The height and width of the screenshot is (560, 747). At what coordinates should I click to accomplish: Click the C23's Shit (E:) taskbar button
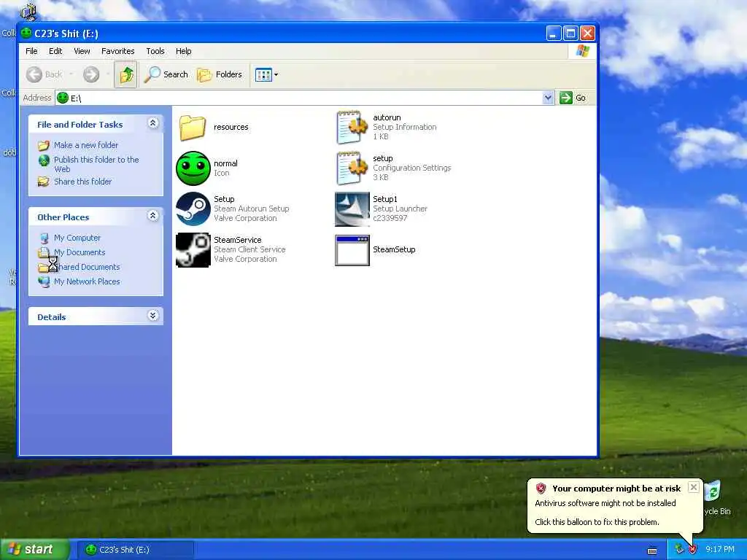click(135, 550)
